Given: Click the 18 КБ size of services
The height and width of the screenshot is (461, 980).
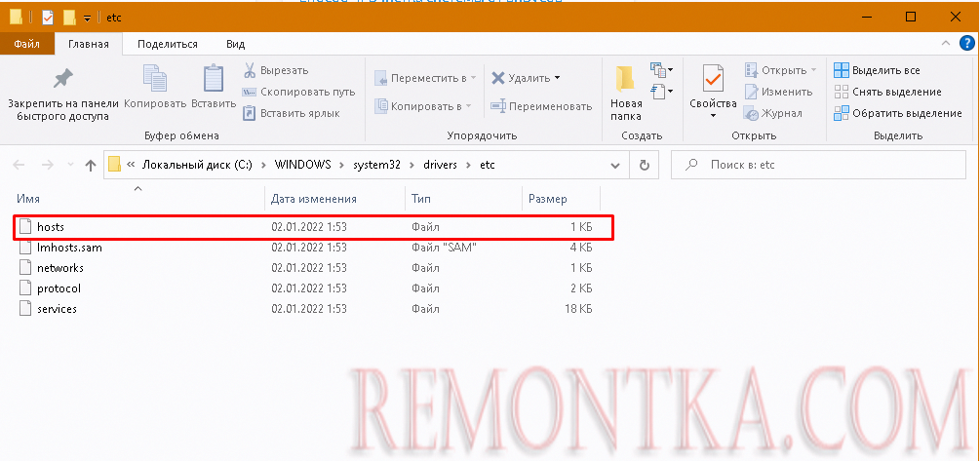Looking at the screenshot, I should click(x=577, y=309).
